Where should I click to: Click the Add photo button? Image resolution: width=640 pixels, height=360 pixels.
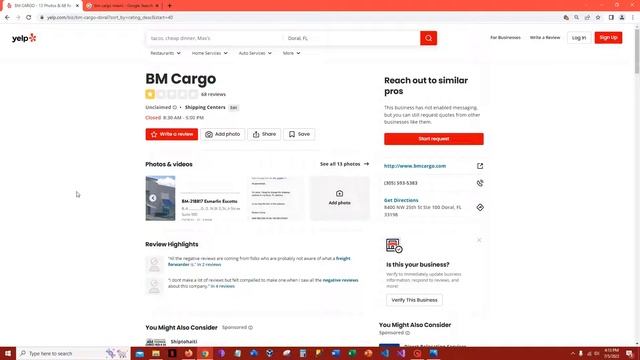pyautogui.click(x=222, y=134)
